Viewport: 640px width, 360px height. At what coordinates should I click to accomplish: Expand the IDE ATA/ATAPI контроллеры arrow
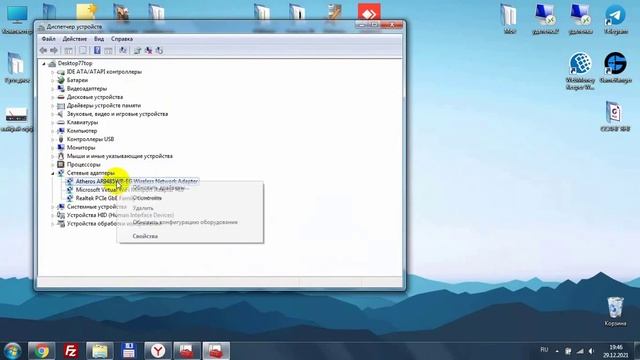coord(53,72)
